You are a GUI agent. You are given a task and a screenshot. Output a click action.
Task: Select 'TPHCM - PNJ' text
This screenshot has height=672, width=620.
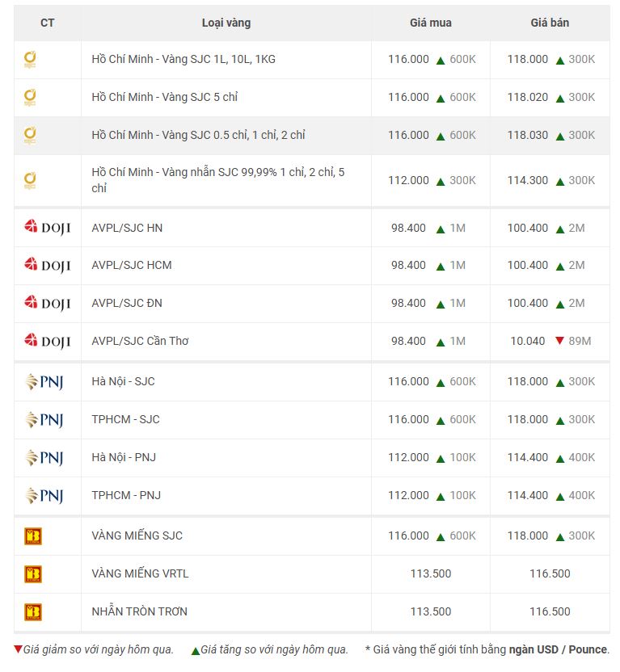click(x=126, y=495)
